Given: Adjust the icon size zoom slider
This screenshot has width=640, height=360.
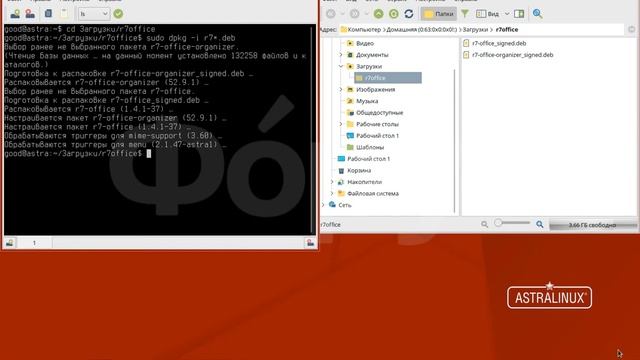Looking at the screenshot, I should click(x=512, y=223).
